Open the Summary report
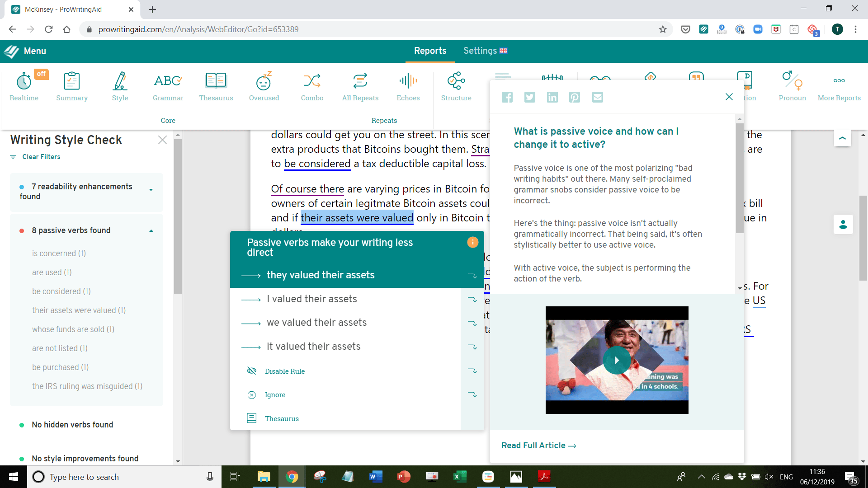The image size is (868, 488). (71, 86)
